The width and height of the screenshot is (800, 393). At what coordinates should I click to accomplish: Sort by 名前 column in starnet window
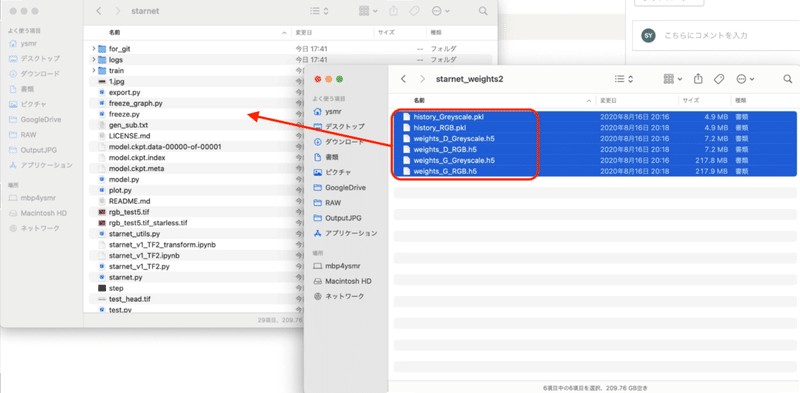click(114, 32)
